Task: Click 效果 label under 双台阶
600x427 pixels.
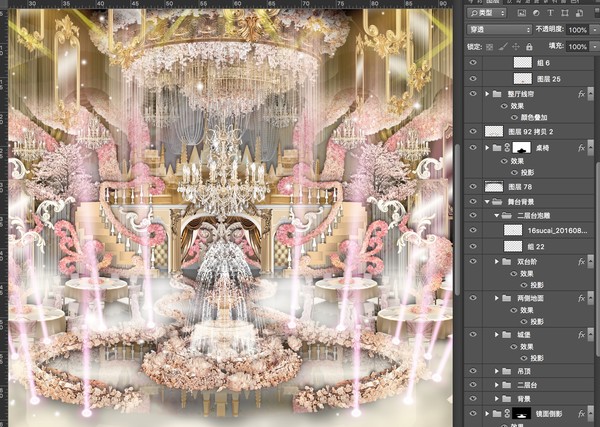Action: pos(527,274)
